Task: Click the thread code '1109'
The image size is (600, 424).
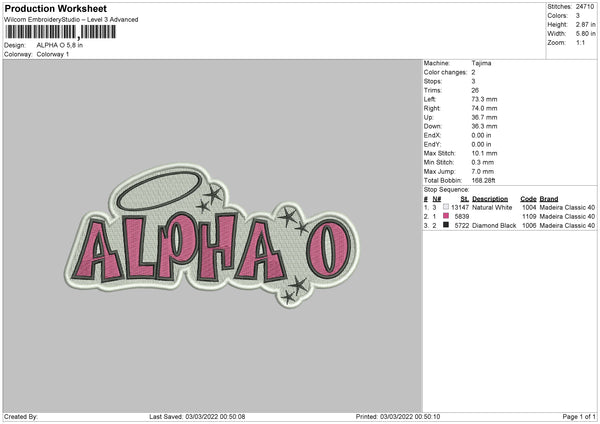Action: [x=529, y=217]
